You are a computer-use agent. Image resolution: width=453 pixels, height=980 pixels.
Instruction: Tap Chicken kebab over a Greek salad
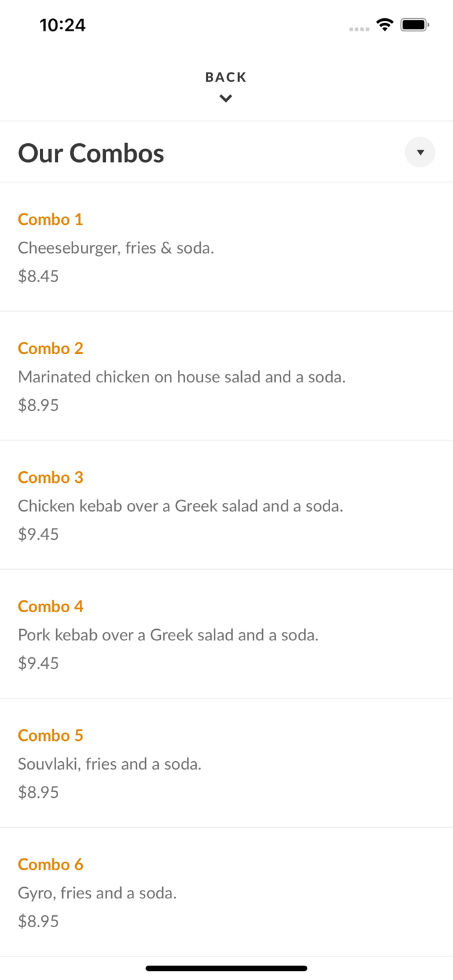point(180,506)
